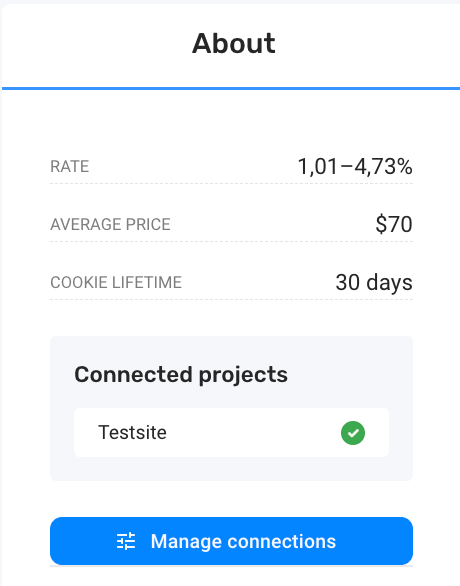Open the About tab
This screenshot has height=586, width=460.
tap(234, 44)
